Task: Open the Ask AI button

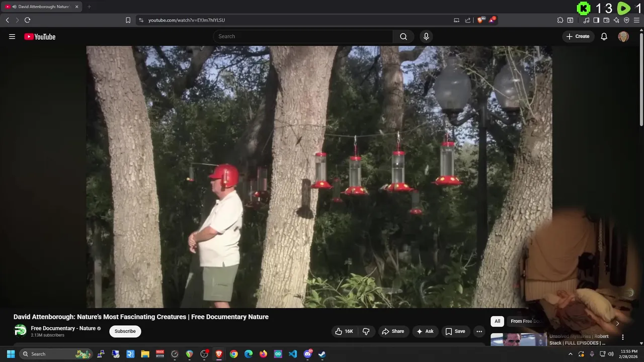Action: (x=425, y=331)
